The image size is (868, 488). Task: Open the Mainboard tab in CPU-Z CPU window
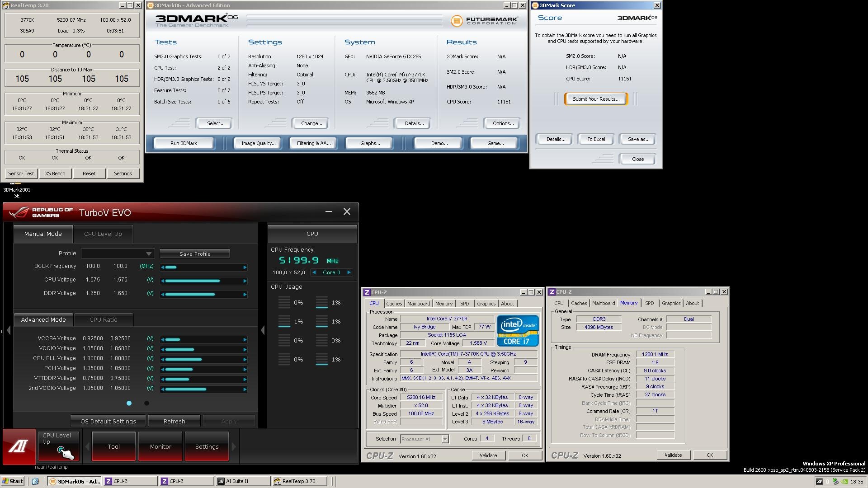click(418, 304)
